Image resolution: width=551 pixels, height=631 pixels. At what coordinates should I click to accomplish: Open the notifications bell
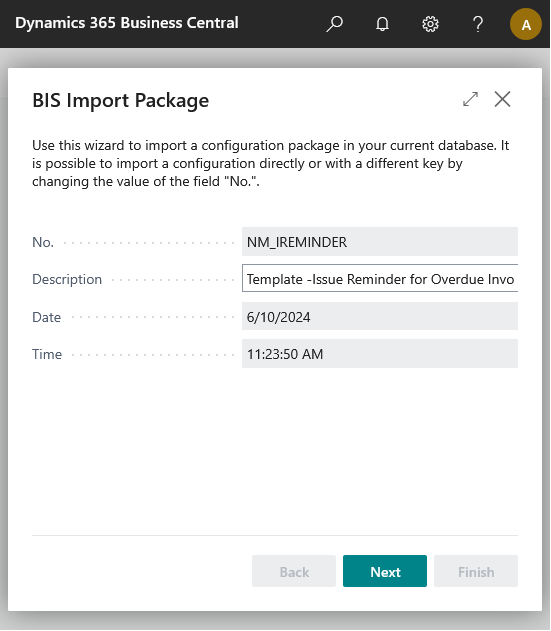(x=382, y=24)
